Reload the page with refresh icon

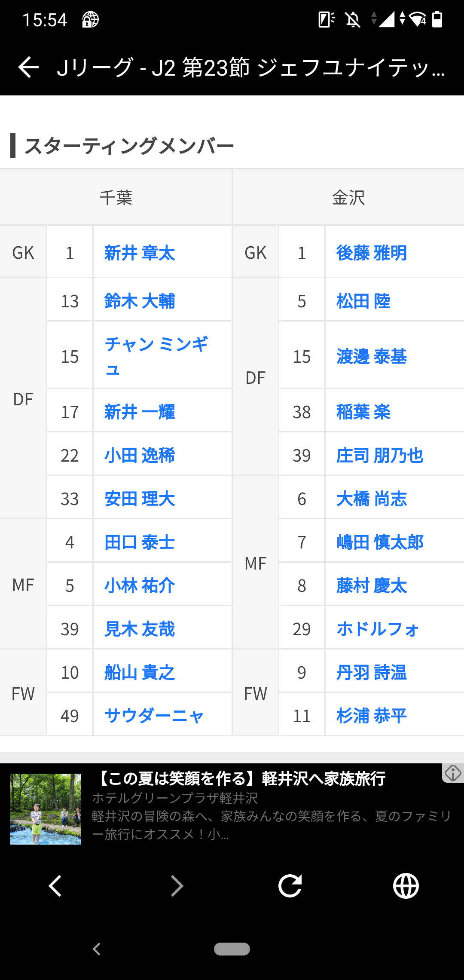[290, 886]
